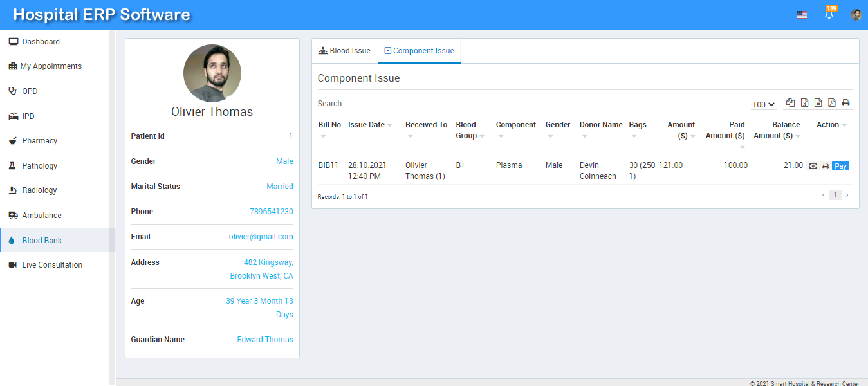View payments icon for bill BIB11
868x386 pixels.
(813, 166)
